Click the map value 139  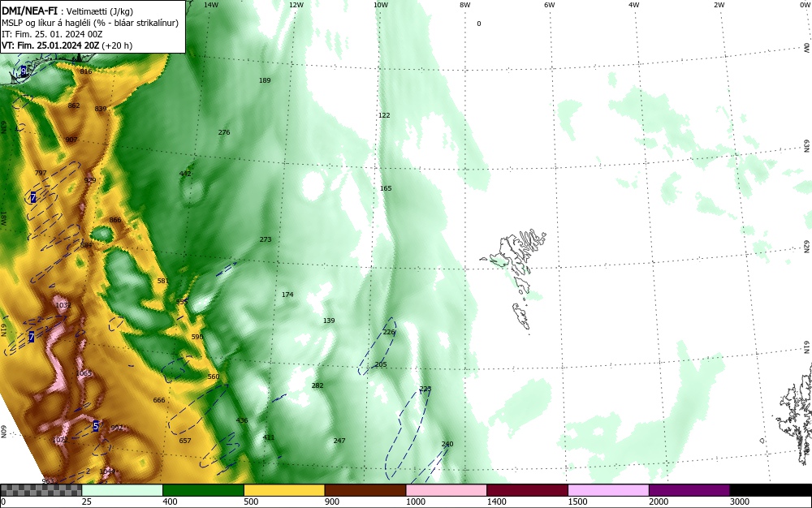(x=329, y=321)
